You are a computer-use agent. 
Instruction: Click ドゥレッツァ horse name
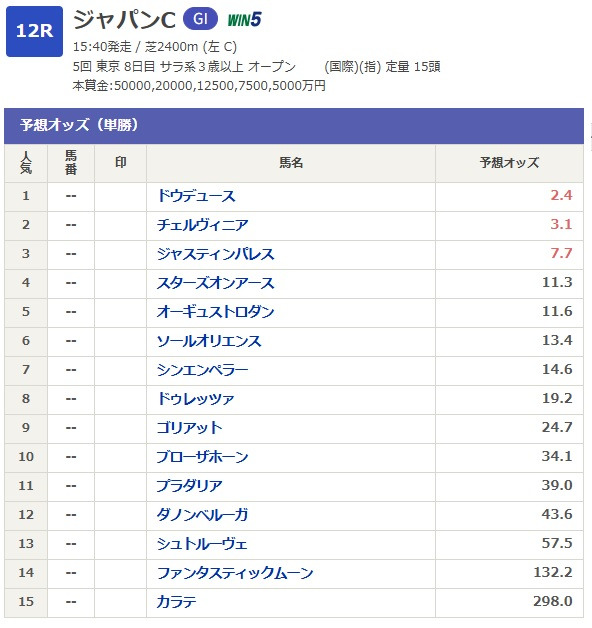195,399
